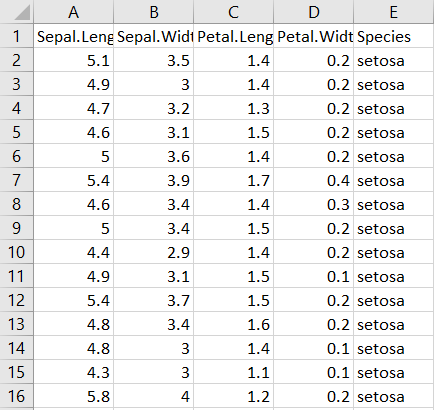Select row 12 header
Viewport: 434px width, 410px height.
(16, 300)
